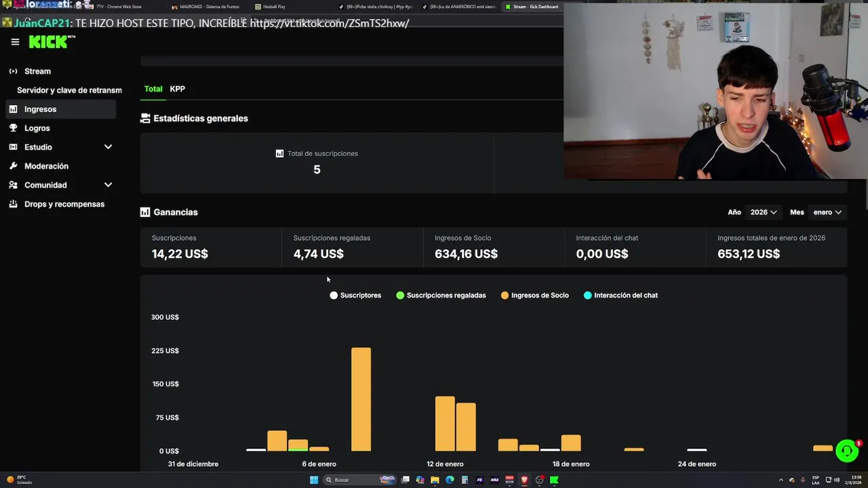Viewport: 868px width, 488px height.
Task: Expand the Comunidad sidebar section
Action: [108, 185]
